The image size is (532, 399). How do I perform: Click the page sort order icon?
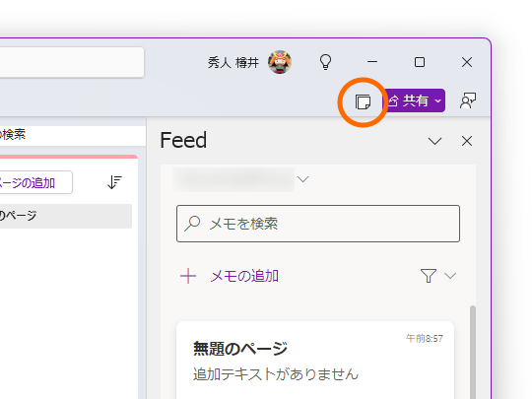click(x=114, y=182)
